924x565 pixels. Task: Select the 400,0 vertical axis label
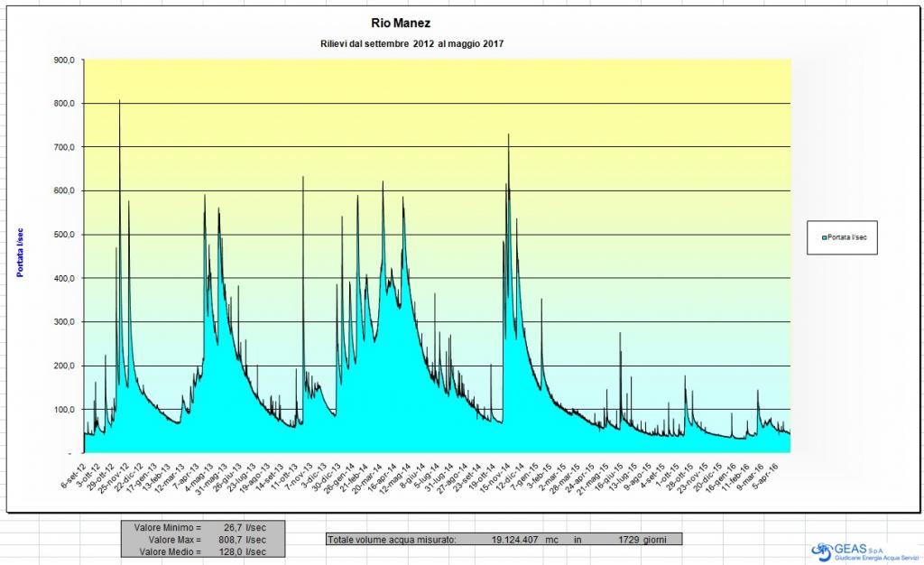(x=63, y=278)
